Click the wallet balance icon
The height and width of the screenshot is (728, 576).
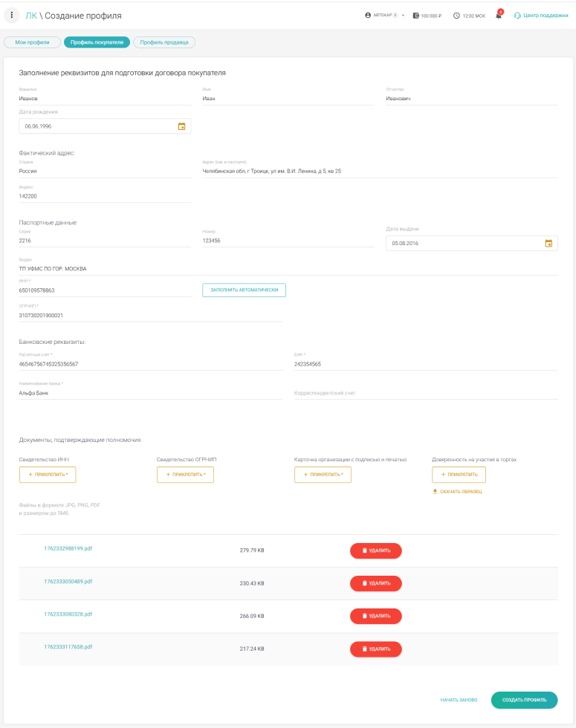pos(416,16)
